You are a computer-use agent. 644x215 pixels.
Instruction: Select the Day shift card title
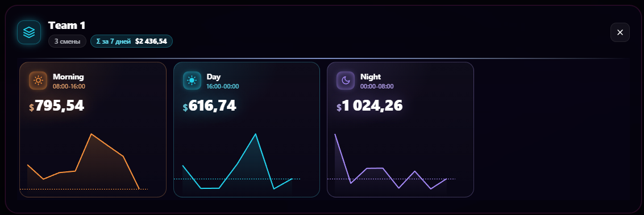point(214,77)
